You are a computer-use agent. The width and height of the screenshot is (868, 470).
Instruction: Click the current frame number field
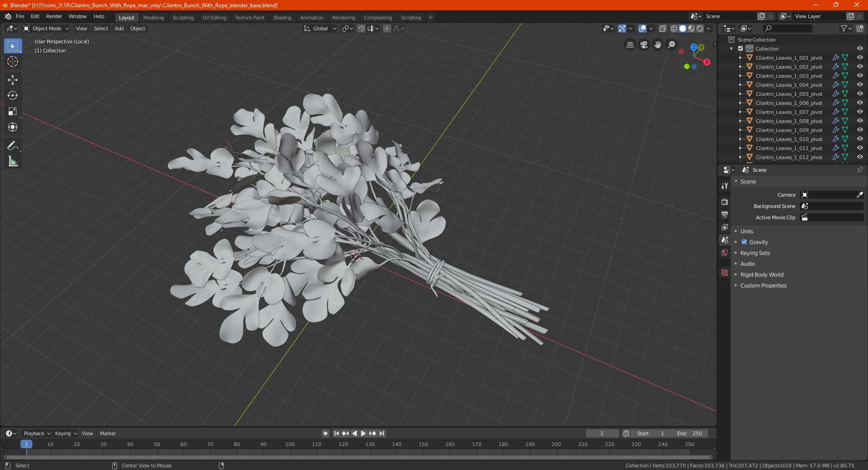[602, 433]
